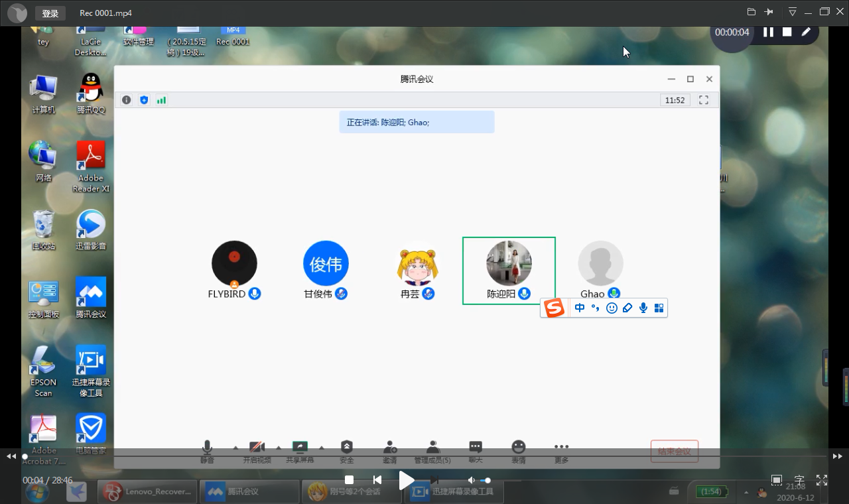The height and width of the screenshot is (504, 849).
Task: Stop the screen recording with the square button
Action: click(x=787, y=32)
